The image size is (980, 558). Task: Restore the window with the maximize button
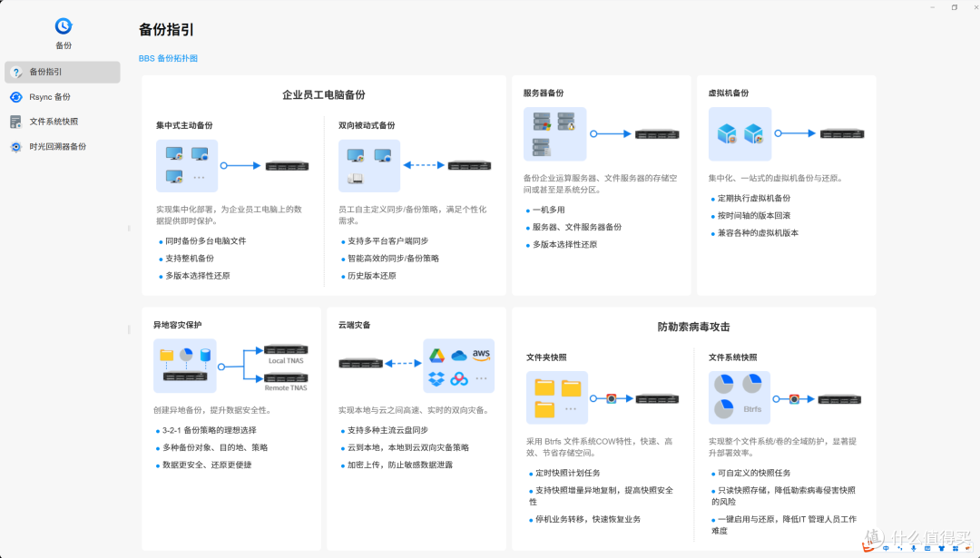coord(955,7)
